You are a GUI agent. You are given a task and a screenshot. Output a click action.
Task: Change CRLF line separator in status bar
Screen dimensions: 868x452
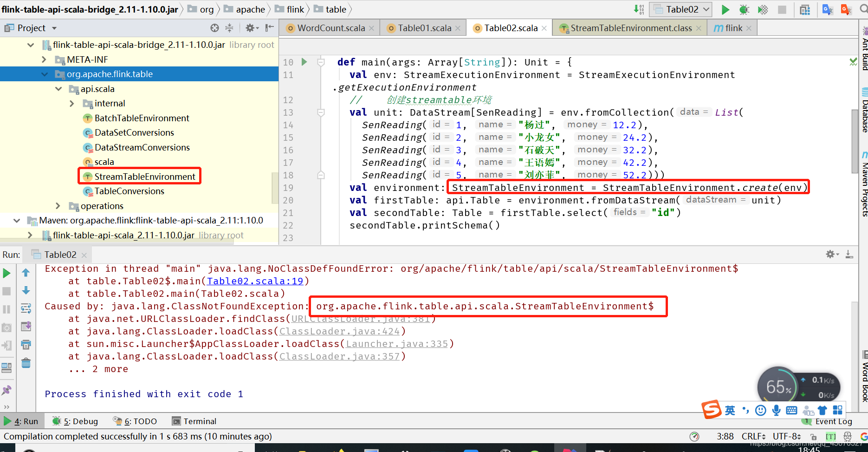[x=753, y=436]
